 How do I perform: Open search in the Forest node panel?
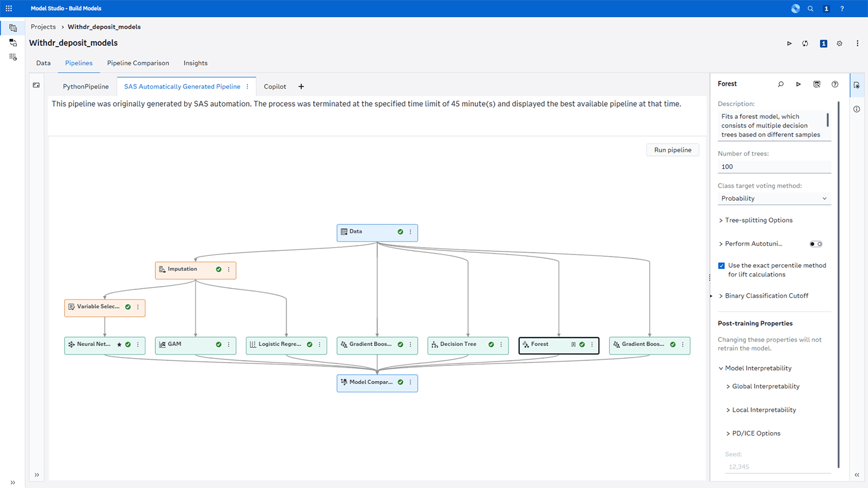[780, 84]
